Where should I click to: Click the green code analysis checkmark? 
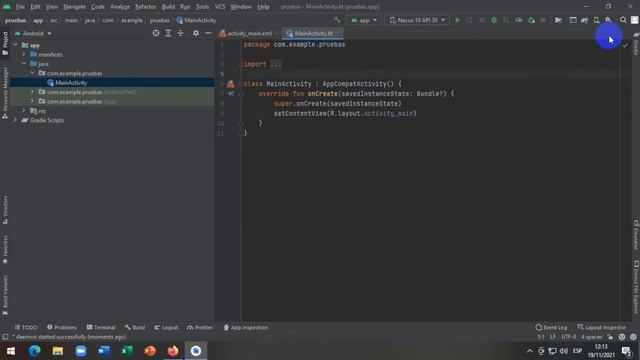[x=625, y=45]
